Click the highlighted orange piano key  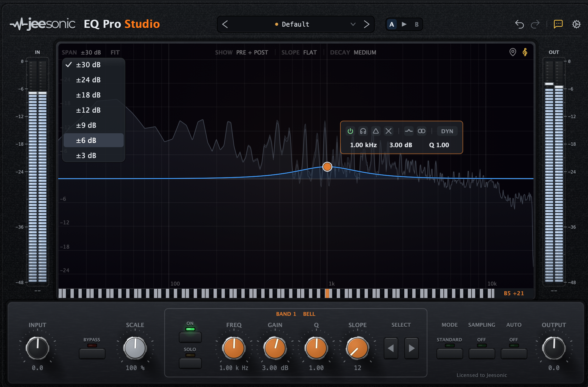click(327, 293)
